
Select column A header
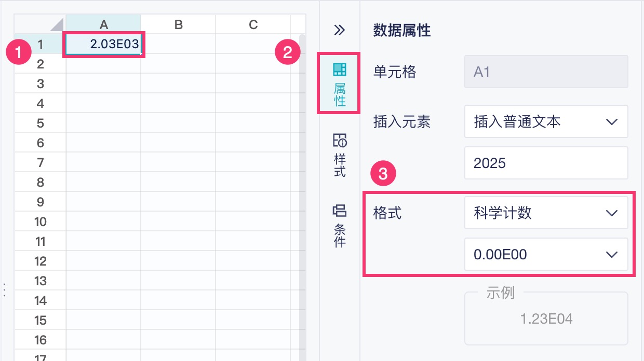[103, 24]
